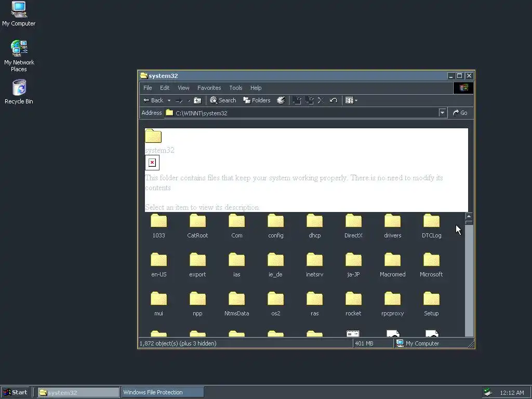Click the taskbar clock 12:12 AM

coord(512,393)
